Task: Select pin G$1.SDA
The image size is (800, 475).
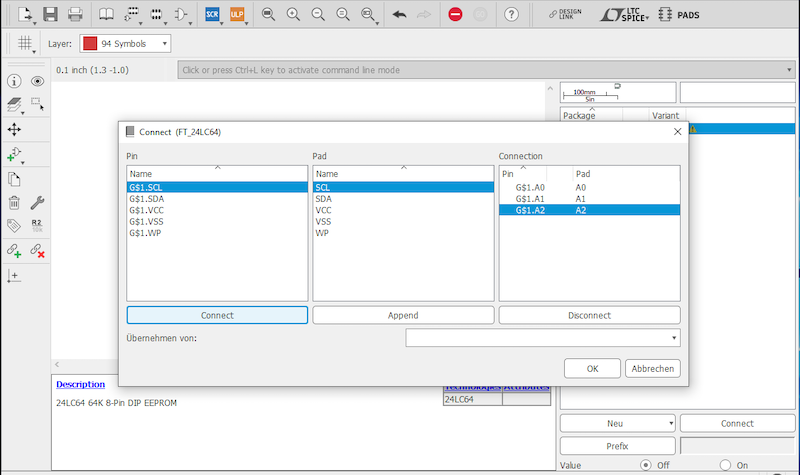Action: [x=217, y=199]
